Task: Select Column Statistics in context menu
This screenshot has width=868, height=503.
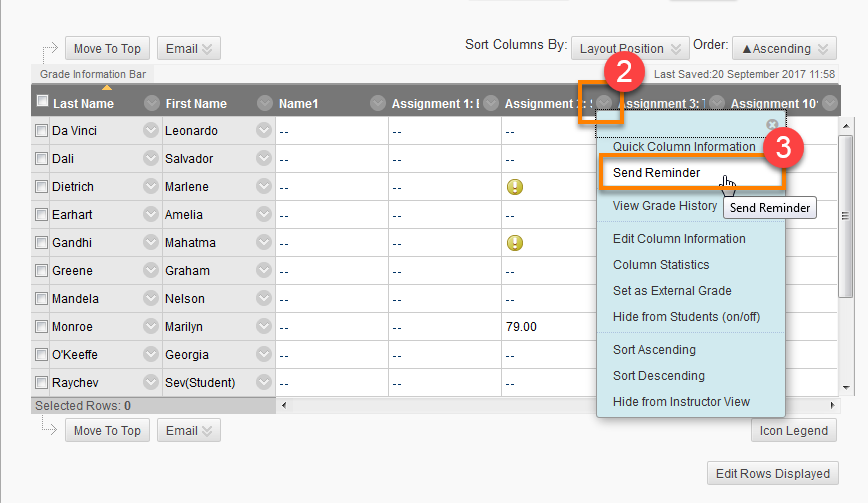Action: 661,265
